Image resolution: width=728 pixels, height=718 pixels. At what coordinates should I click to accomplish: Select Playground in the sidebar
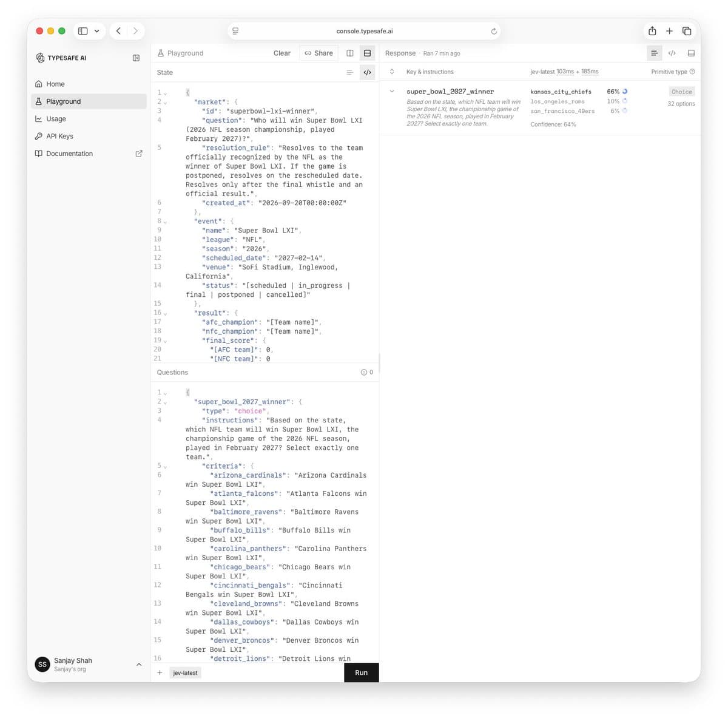89,101
